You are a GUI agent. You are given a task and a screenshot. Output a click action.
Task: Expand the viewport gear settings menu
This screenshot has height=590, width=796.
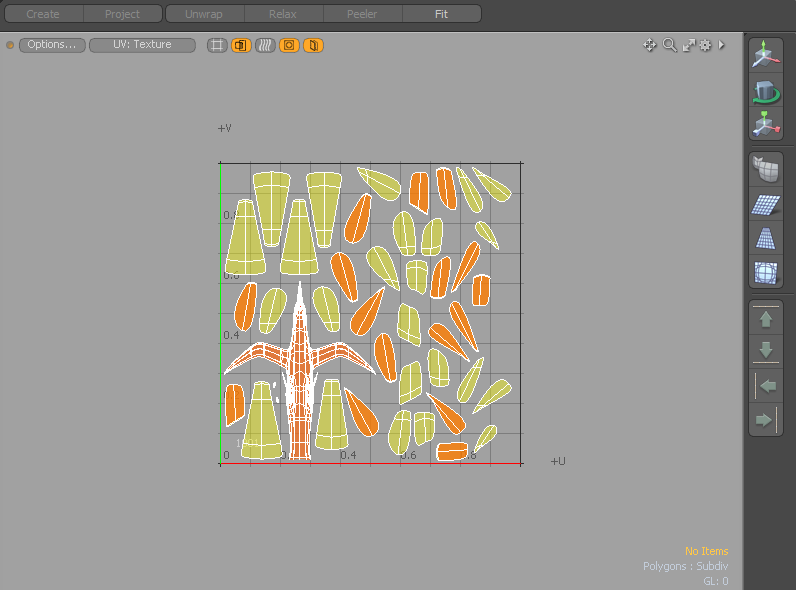tap(705, 45)
